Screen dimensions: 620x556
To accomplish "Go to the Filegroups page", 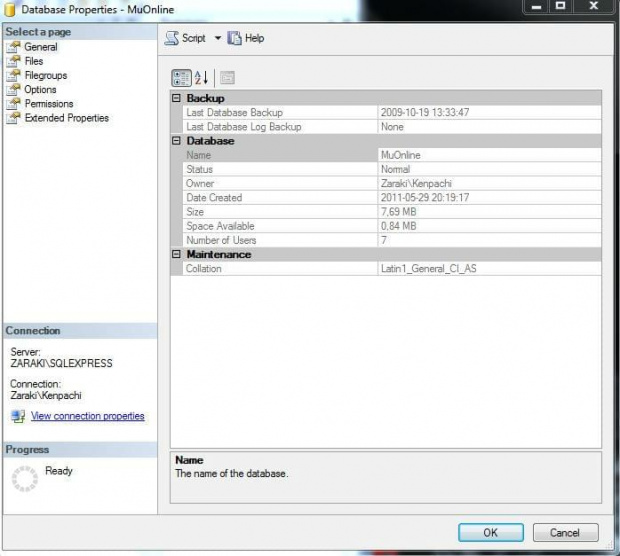I will point(45,75).
